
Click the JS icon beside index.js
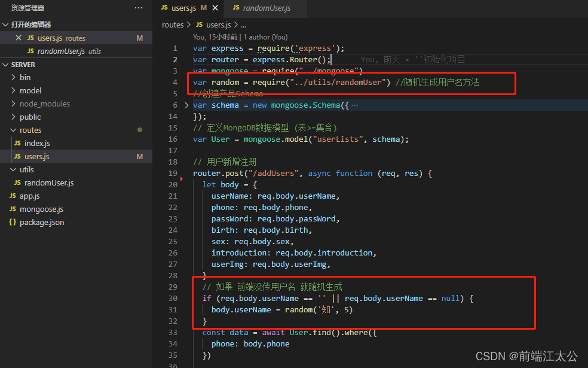click(x=17, y=143)
